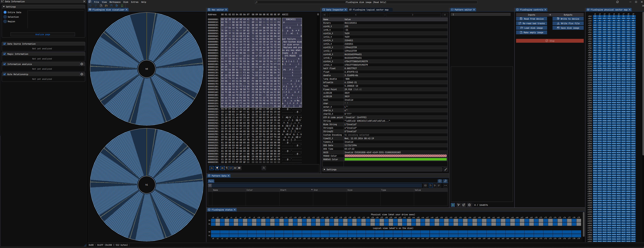Image resolution: width=644 pixels, height=248 pixels.
Task: Click the double-chevron collapse button in hex editor
Action: [x=264, y=168]
